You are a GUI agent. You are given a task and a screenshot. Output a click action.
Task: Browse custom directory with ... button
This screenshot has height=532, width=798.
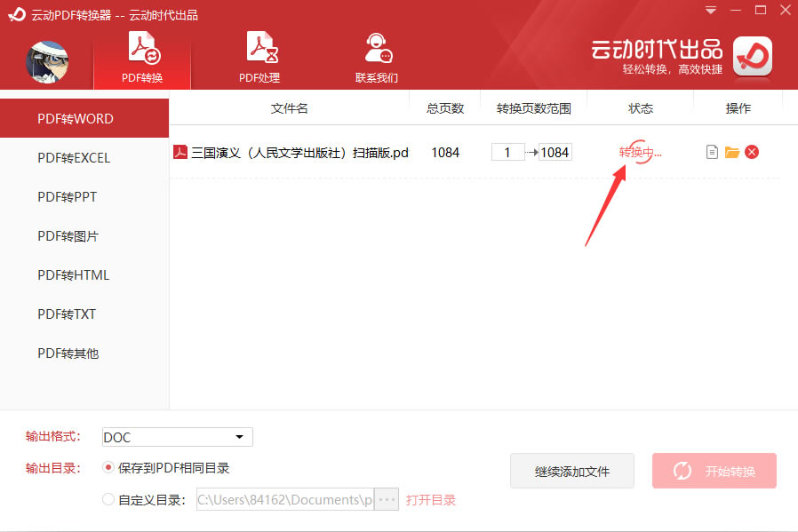[x=387, y=499]
